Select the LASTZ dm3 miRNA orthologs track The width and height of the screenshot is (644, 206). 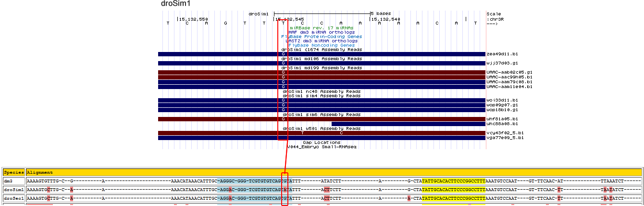point(322,41)
